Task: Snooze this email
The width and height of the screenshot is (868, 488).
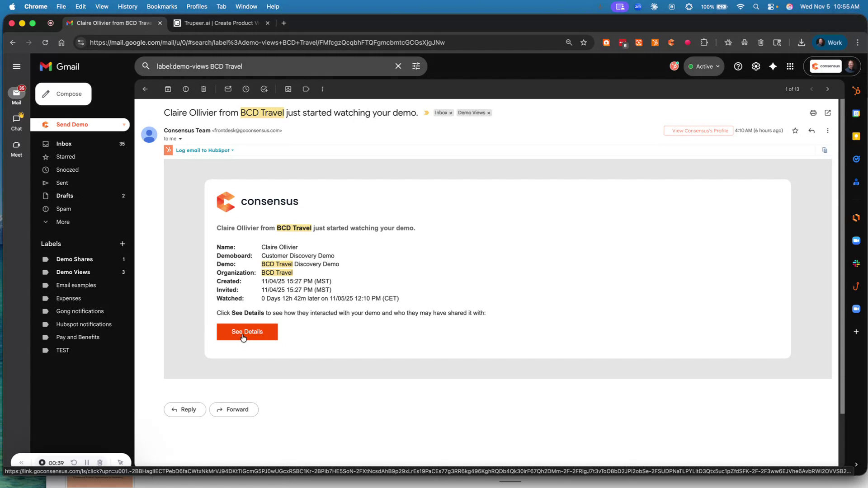Action: pyautogui.click(x=246, y=89)
